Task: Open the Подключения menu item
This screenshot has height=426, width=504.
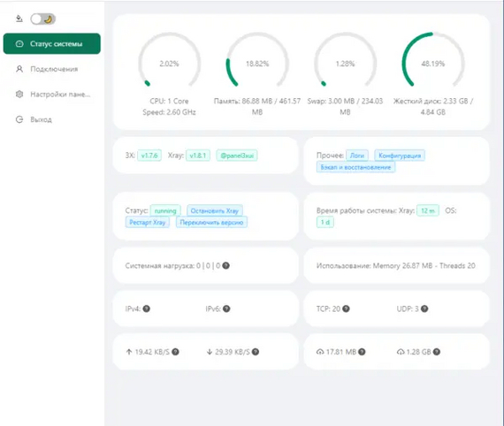Action: click(52, 69)
